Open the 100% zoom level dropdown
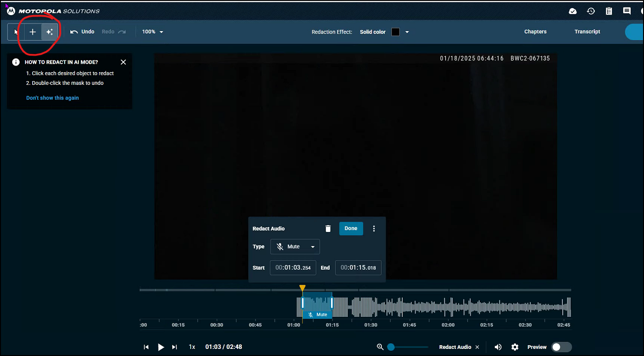Viewport: 644px width, 356px height. [153, 32]
